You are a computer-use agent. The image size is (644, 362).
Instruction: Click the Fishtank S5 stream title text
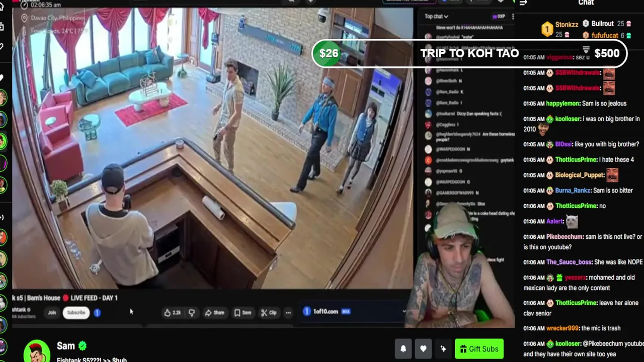coord(92,359)
